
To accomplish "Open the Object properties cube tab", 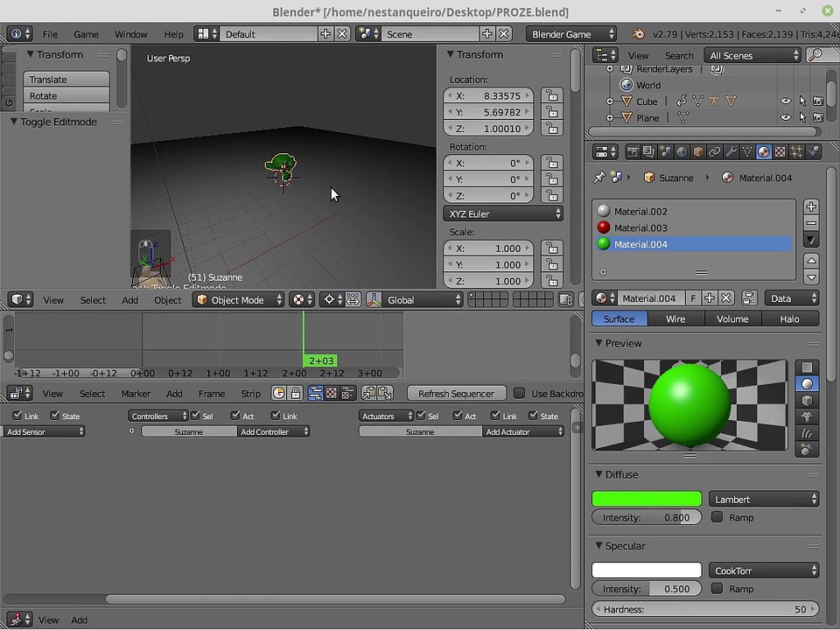I will (698, 152).
